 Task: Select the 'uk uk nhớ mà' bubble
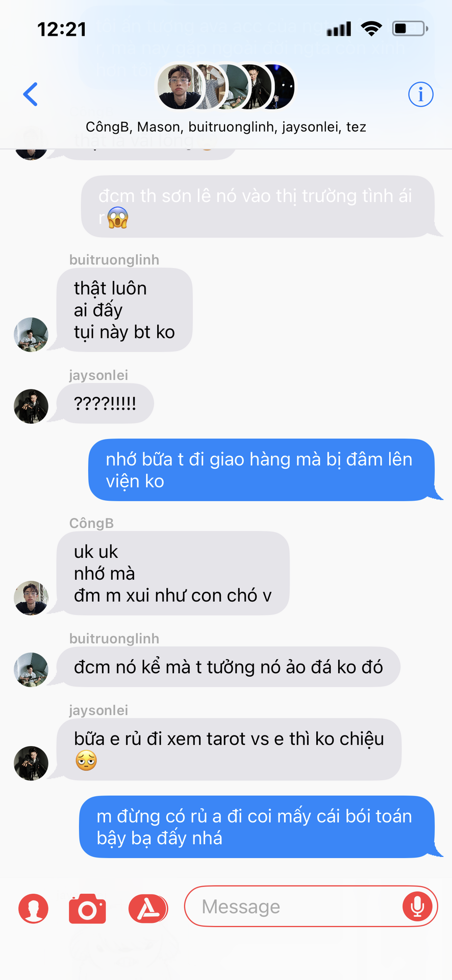(x=173, y=573)
